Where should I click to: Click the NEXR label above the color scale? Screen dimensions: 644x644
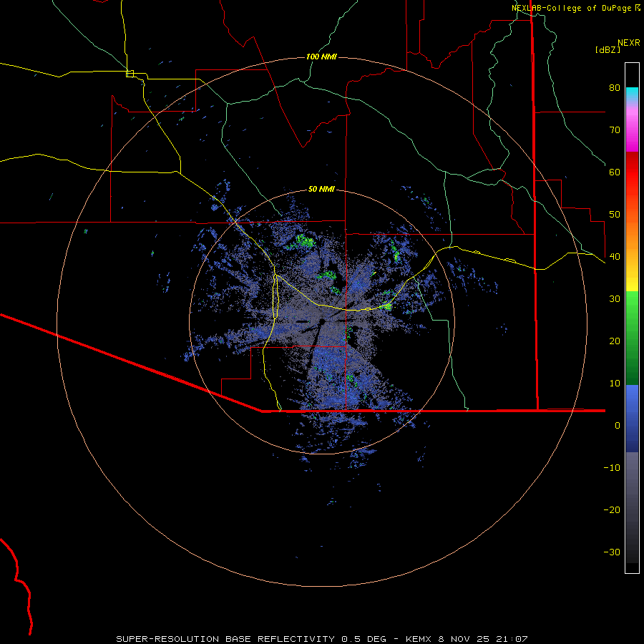click(x=629, y=43)
